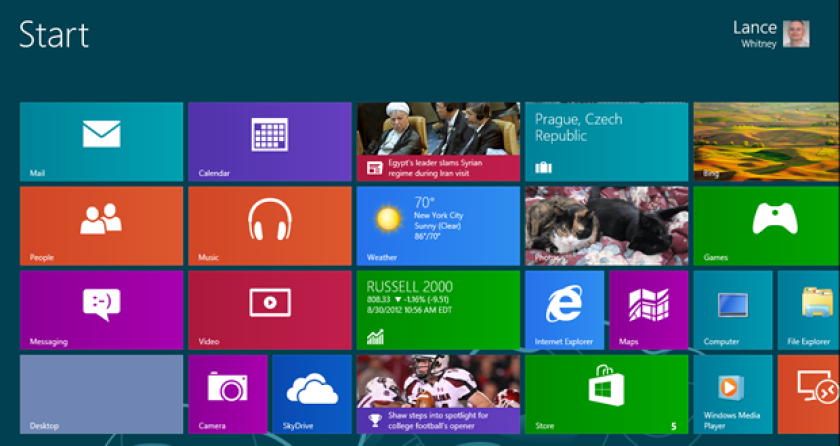Click the 70° temperature reading
The width and height of the screenshot is (840, 446).
[423, 202]
